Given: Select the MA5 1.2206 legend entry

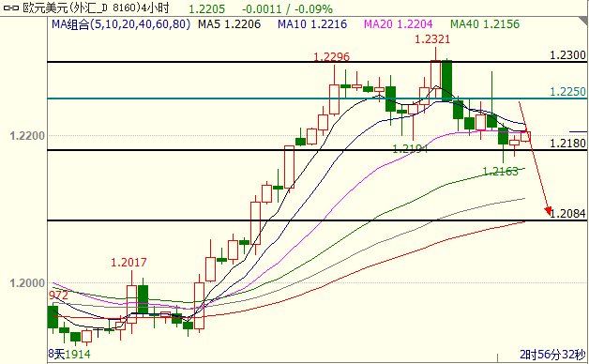Looking at the screenshot, I should [x=229, y=24].
